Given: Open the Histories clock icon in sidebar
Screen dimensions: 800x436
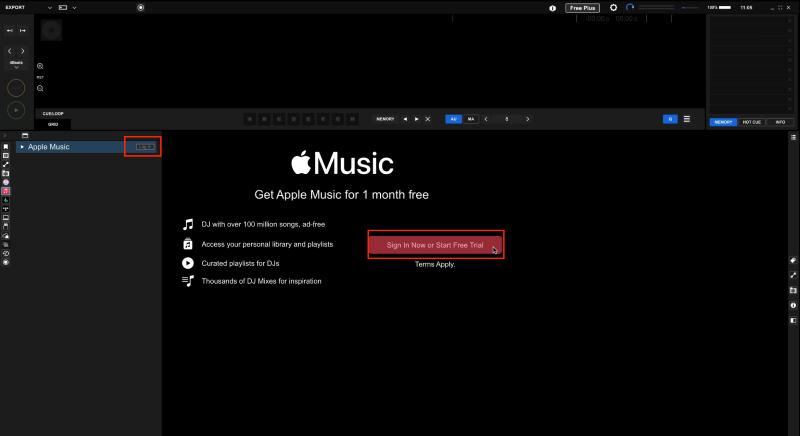Looking at the screenshot, I should tap(6, 253).
